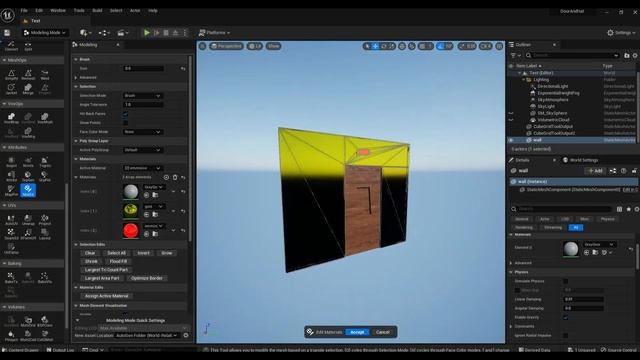Browse to material index 1 in content browser
Screen dimensions: 640x360
click(x=155, y=214)
